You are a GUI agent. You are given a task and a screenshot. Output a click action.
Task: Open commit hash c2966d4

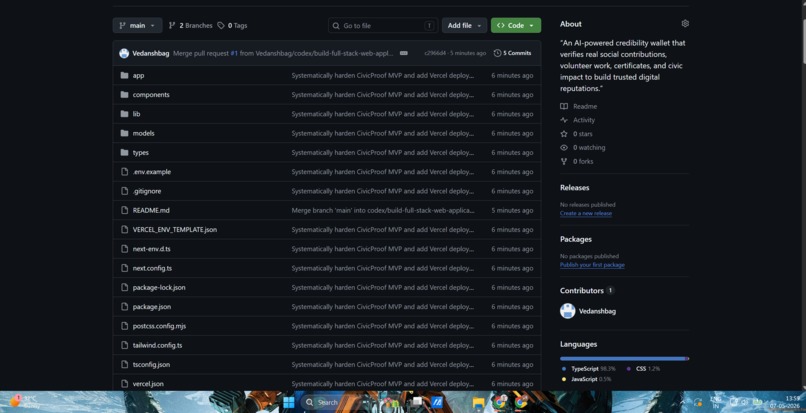pyautogui.click(x=435, y=53)
